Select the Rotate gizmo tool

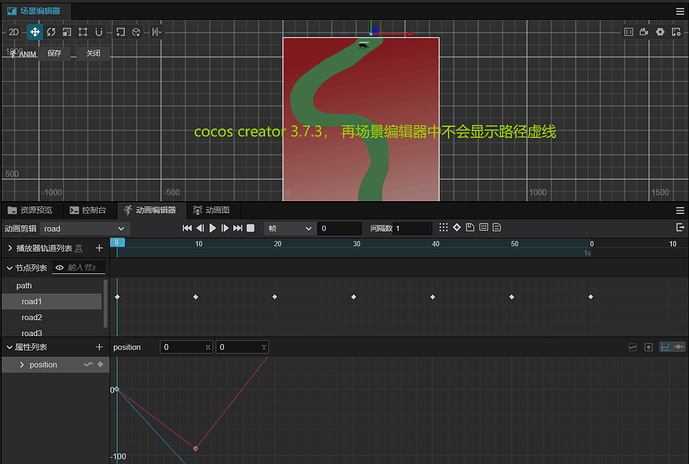tap(51, 32)
